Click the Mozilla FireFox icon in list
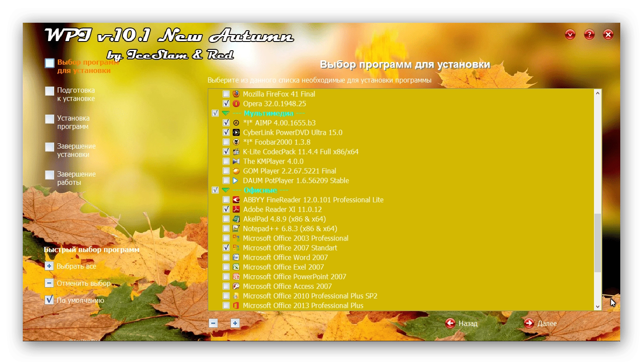643x364 pixels. click(x=236, y=94)
